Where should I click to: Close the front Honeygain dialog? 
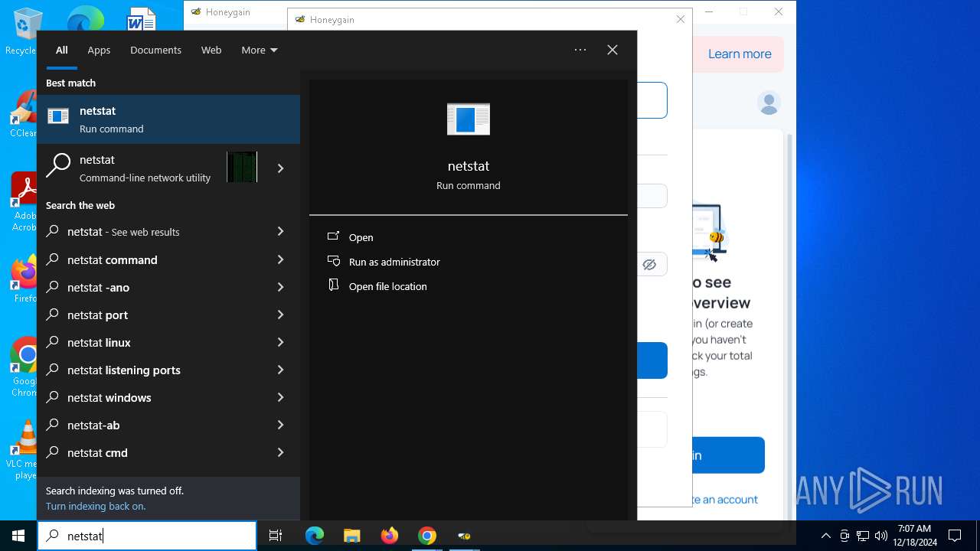681,19
